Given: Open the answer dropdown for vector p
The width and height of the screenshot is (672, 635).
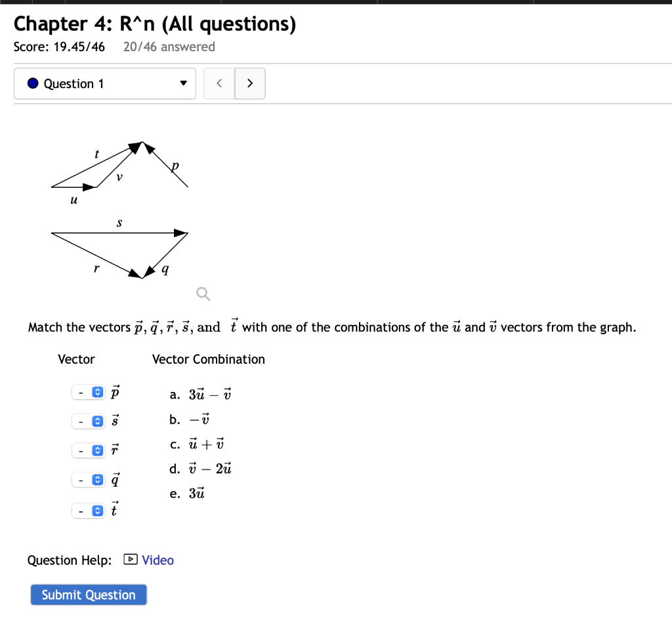Looking at the screenshot, I should 88,391.
